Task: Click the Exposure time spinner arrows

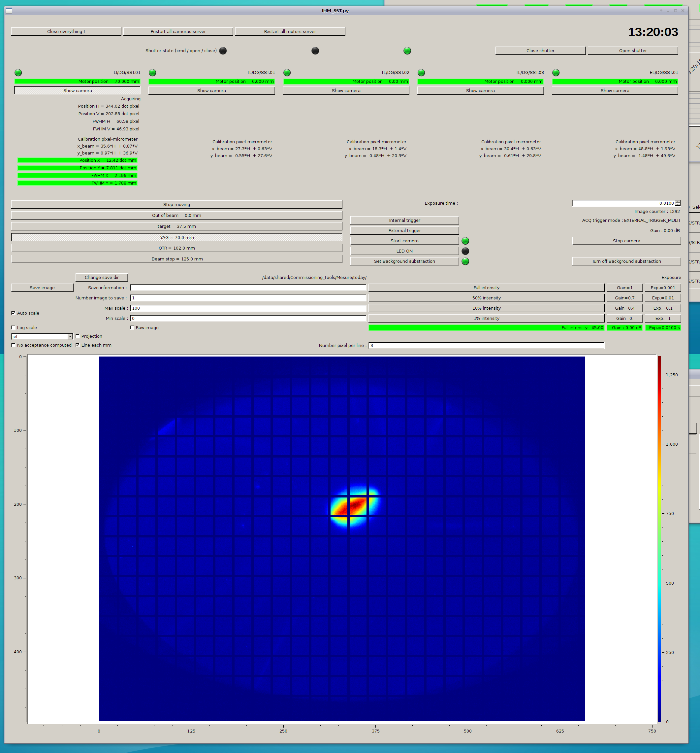Action: [x=678, y=203]
